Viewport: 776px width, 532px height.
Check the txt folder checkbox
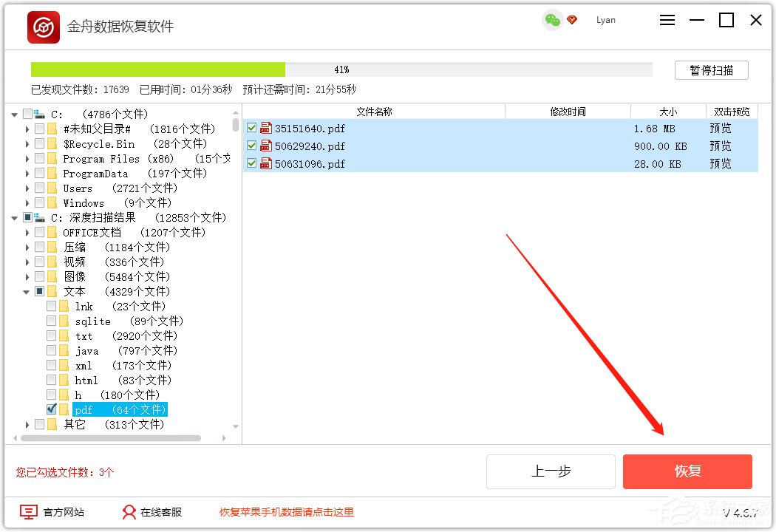pyautogui.click(x=52, y=335)
